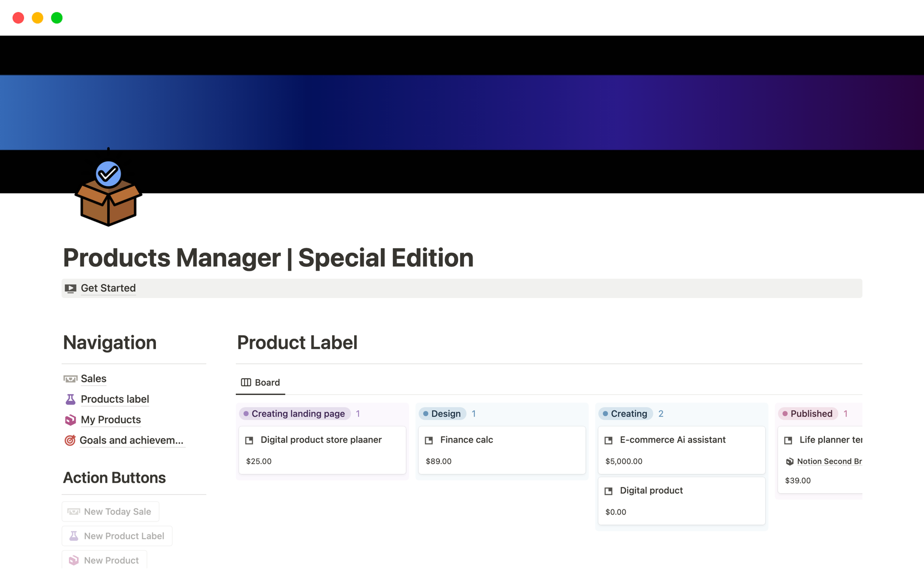Screen dimensions: 924x578
Task: Open the Digital product store plaaner card
Action: coord(321,440)
